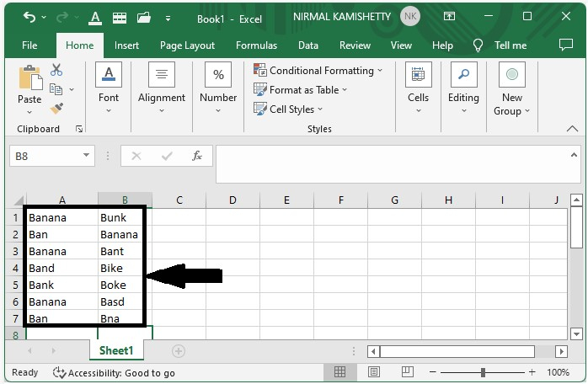Viewport: 588px width, 384px height.
Task: Open the File menu
Action: pyautogui.click(x=29, y=45)
